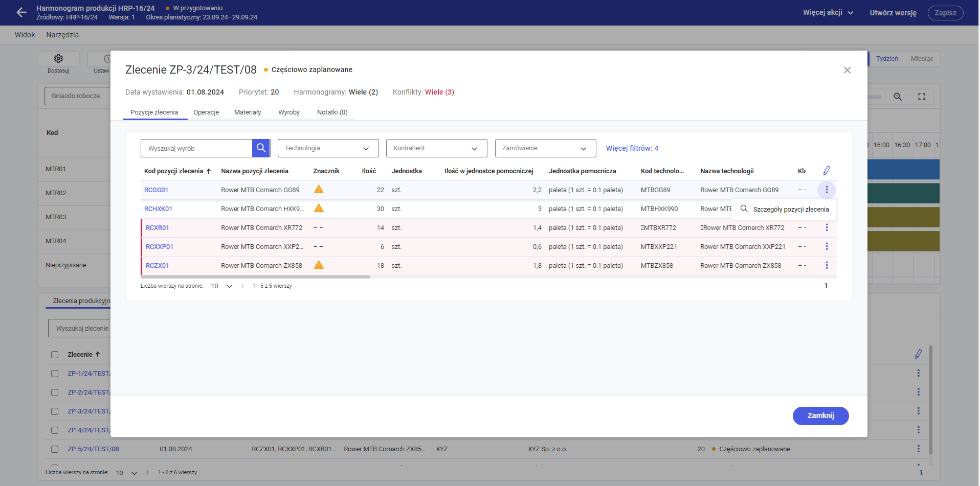Go back using the header arrow
The width and height of the screenshot is (980, 486).
[21, 12]
